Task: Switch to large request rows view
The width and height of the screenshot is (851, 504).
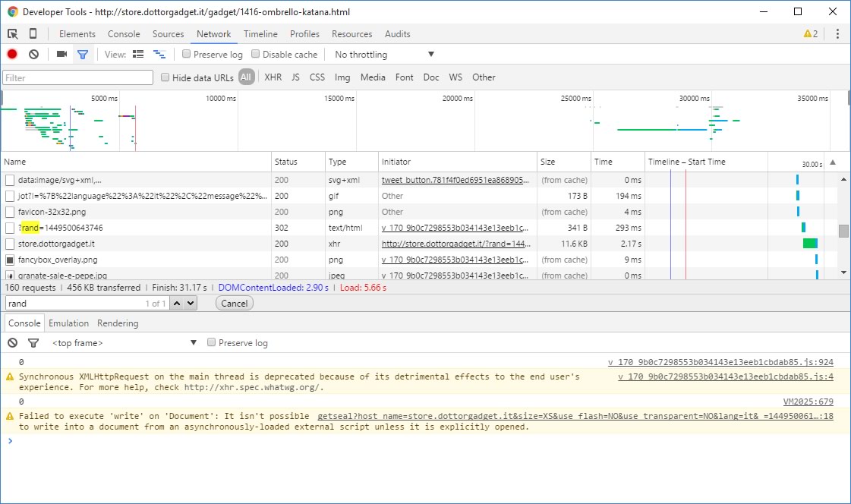Action: (138, 54)
